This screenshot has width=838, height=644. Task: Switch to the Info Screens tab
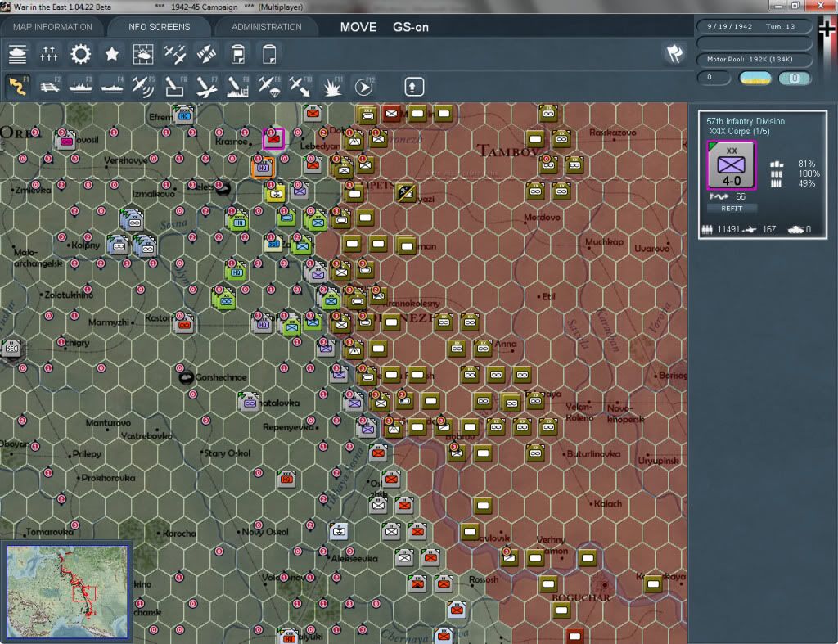(158, 27)
